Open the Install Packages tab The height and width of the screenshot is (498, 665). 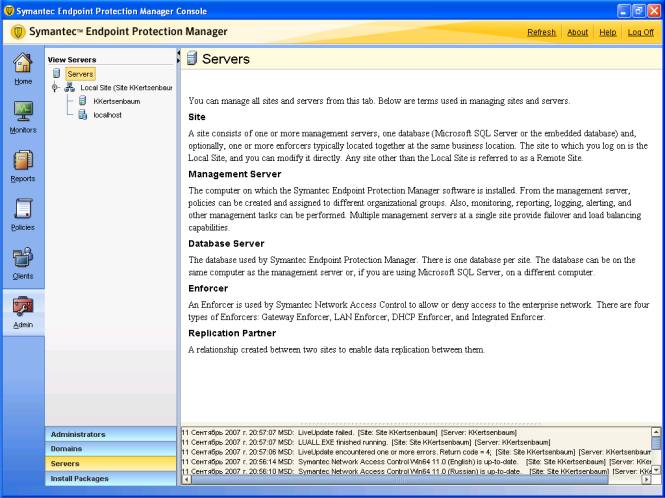(x=111, y=478)
